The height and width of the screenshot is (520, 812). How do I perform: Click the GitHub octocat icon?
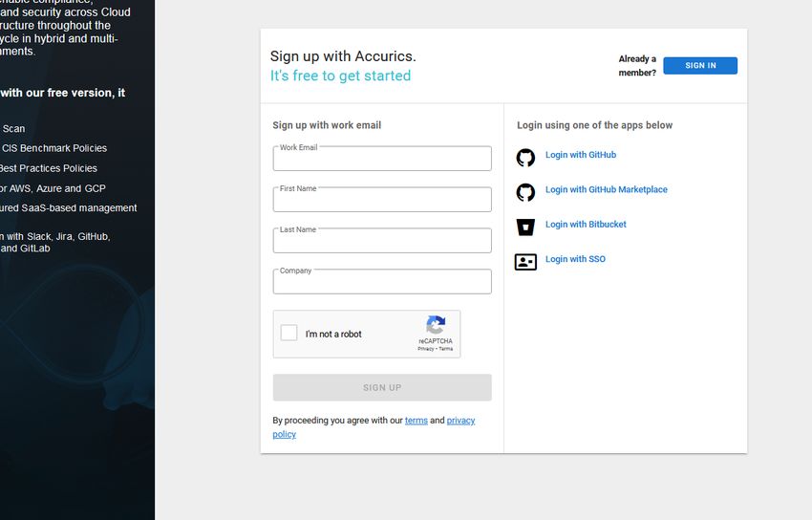point(525,158)
